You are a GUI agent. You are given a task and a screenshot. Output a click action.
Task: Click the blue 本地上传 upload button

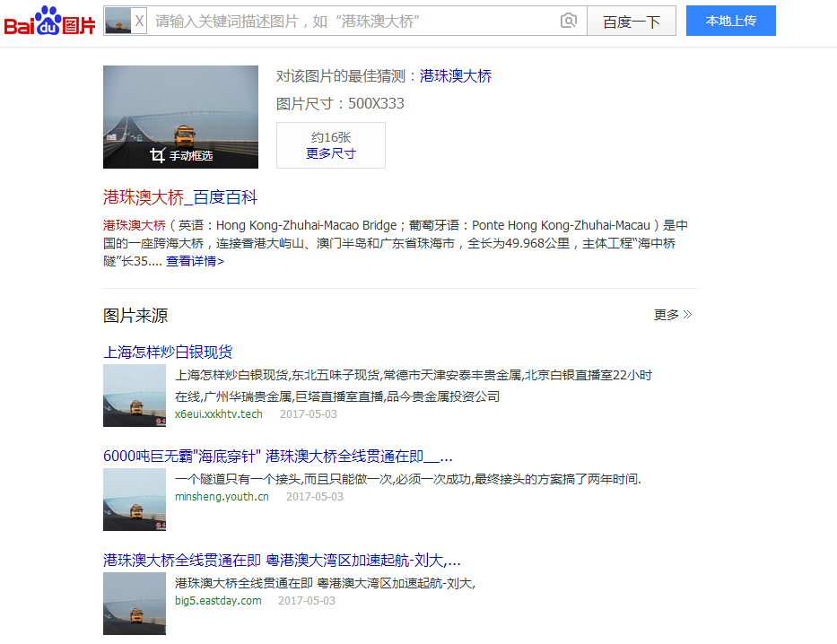click(730, 20)
